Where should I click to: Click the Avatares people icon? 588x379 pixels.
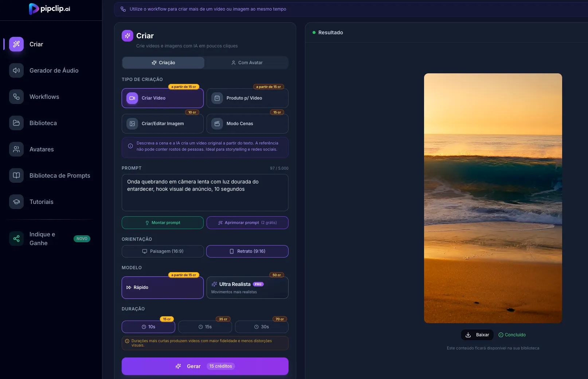[16, 149]
